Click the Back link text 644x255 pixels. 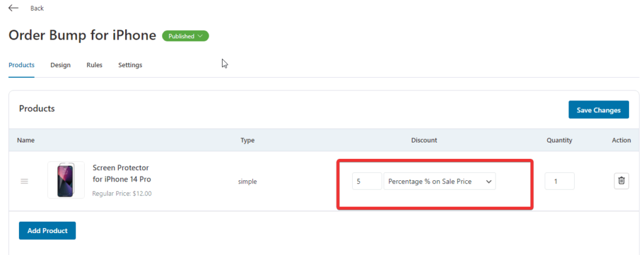(x=37, y=8)
